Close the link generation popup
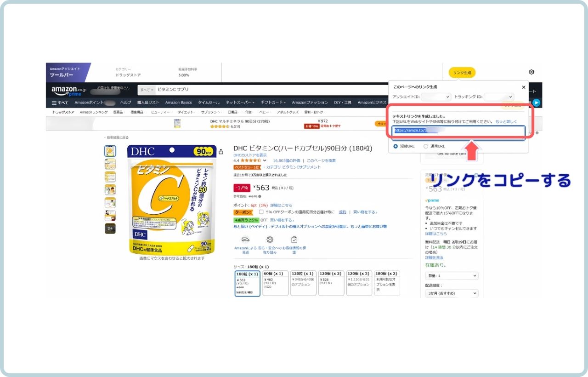 pyautogui.click(x=523, y=87)
